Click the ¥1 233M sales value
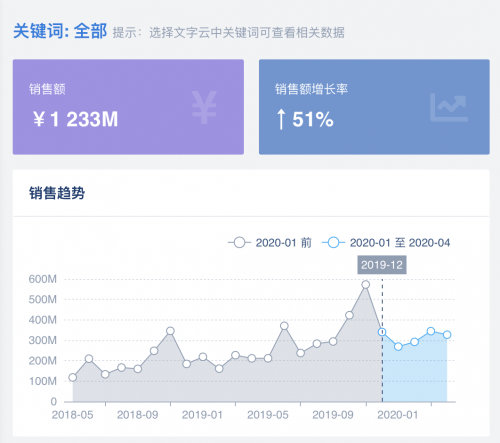 (x=76, y=119)
